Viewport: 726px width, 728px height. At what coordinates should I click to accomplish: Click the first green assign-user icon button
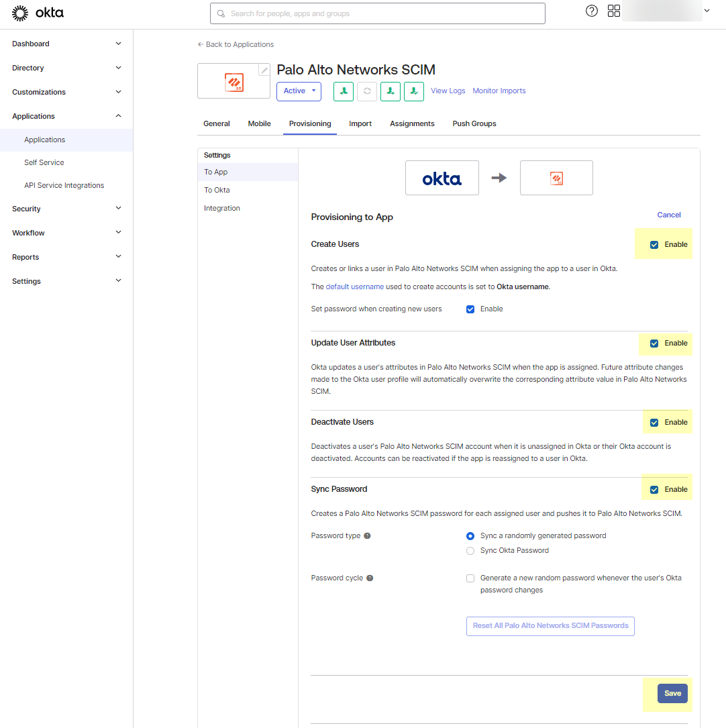(344, 91)
